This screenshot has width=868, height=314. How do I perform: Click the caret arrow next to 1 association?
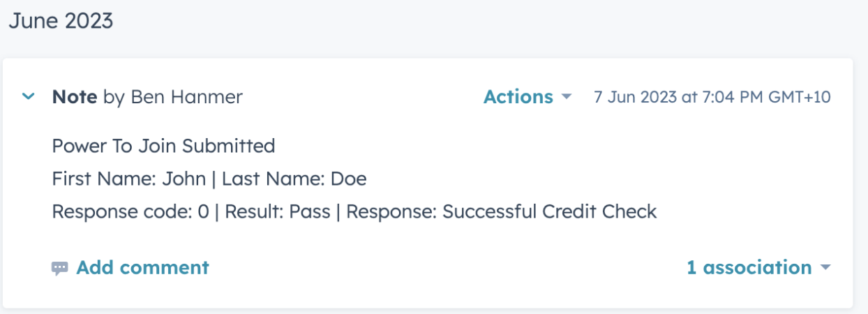(x=825, y=268)
